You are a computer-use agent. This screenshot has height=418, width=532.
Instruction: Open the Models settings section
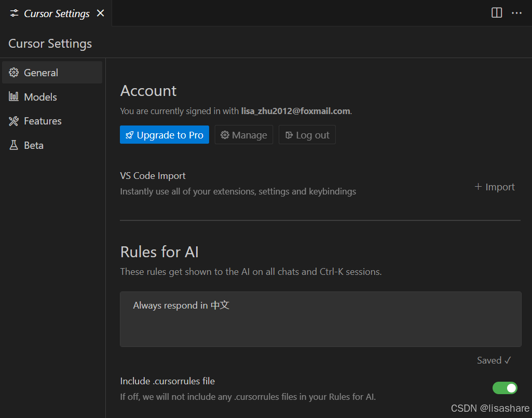pyautogui.click(x=52, y=97)
